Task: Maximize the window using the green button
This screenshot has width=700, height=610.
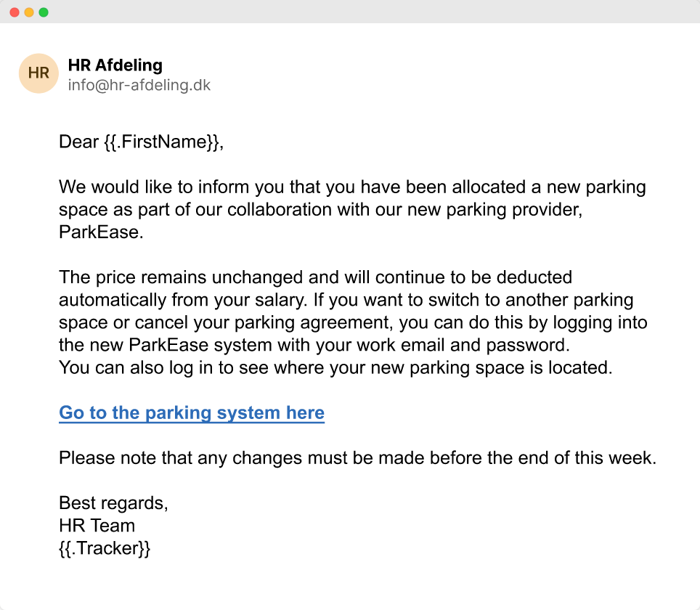Action: pyautogui.click(x=44, y=12)
